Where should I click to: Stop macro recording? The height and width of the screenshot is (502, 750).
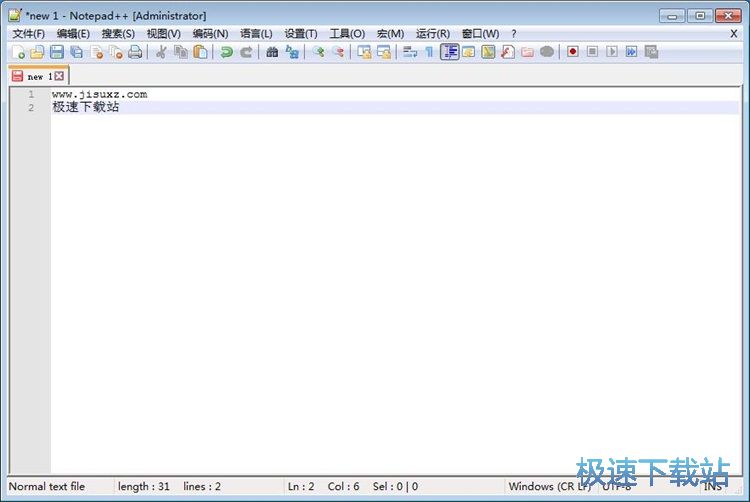[x=592, y=52]
